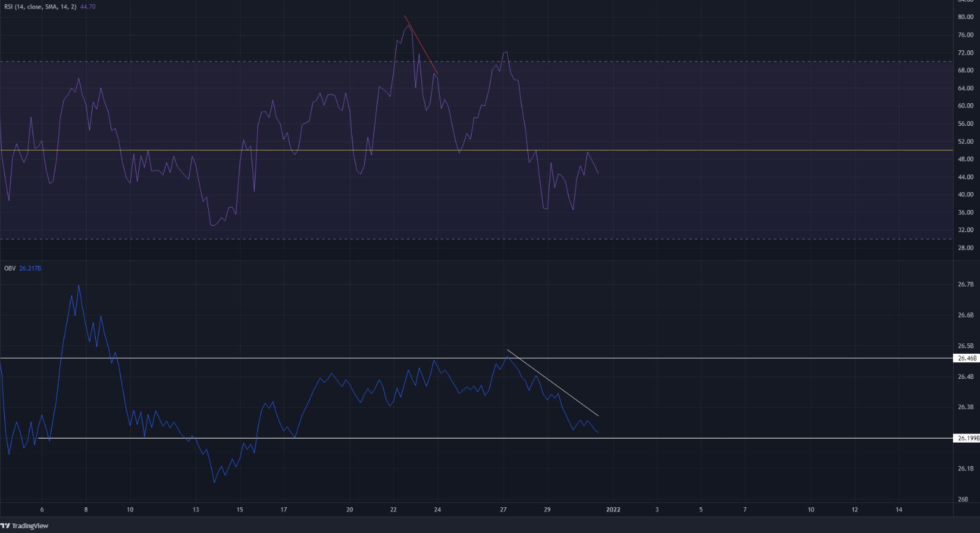Click date label 13 on time axis
Image resolution: width=980 pixels, height=533 pixels.
pos(195,509)
